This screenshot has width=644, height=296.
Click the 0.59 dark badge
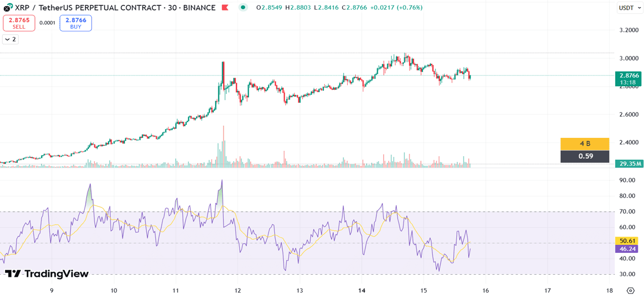tap(584, 156)
